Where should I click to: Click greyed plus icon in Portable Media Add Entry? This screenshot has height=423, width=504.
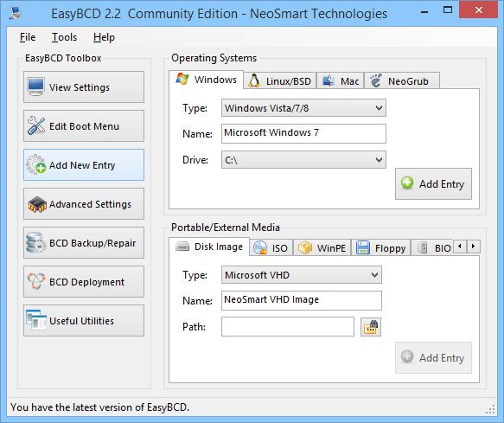[407, 357]
